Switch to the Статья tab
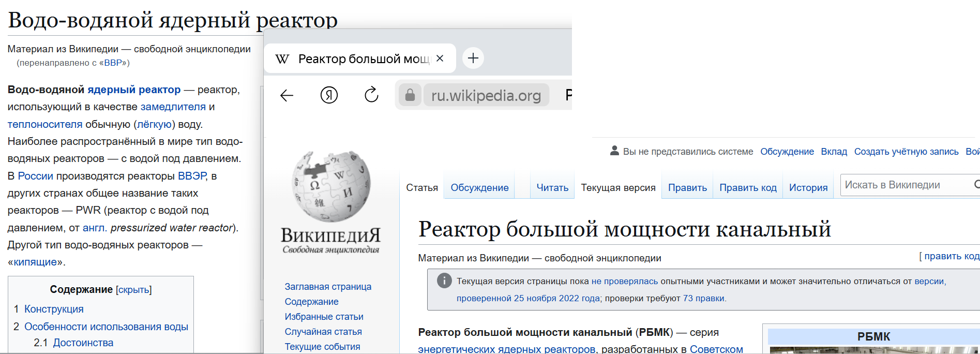 coord(422,188)
